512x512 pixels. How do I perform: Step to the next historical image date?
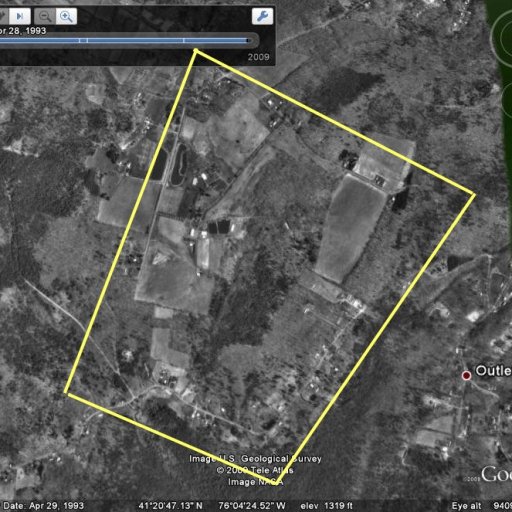tap(20, 16)
